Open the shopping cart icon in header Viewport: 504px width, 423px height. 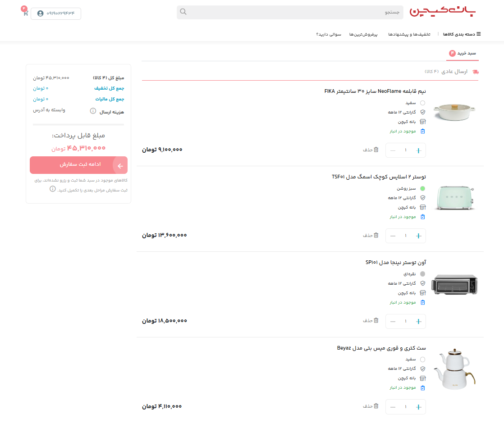(25, 13)
